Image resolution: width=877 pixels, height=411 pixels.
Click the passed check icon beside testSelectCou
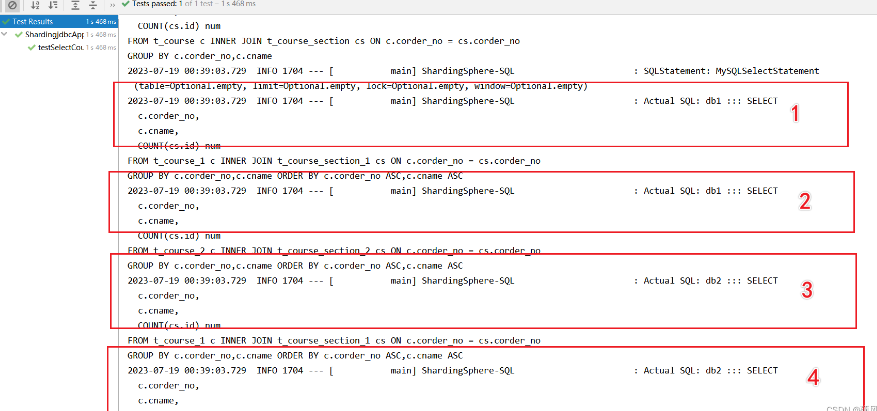point(32,48)
